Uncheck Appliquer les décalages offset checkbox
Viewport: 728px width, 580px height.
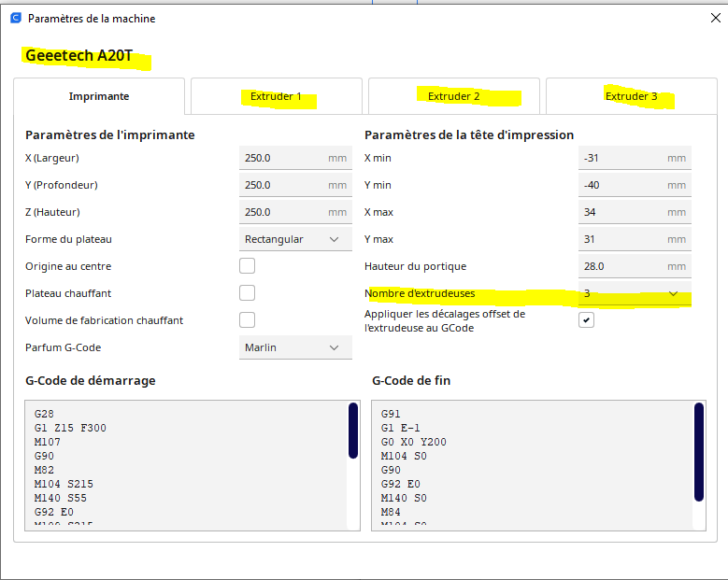tap(586, 320)
